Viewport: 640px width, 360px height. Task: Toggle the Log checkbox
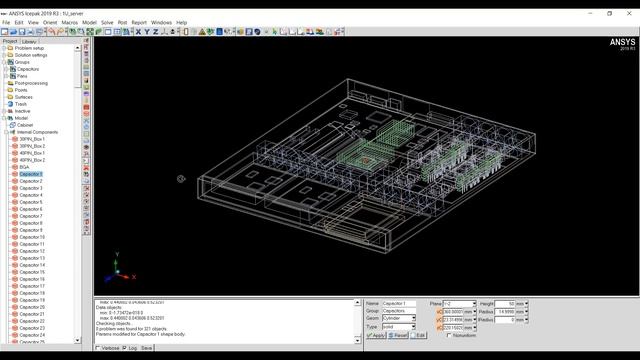(x=124, y=348)
